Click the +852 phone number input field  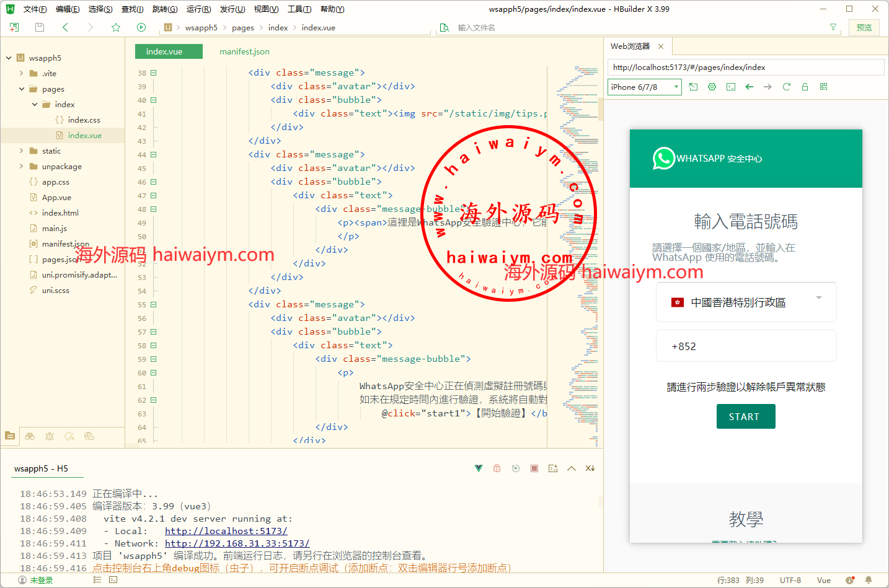coord(746,346)
